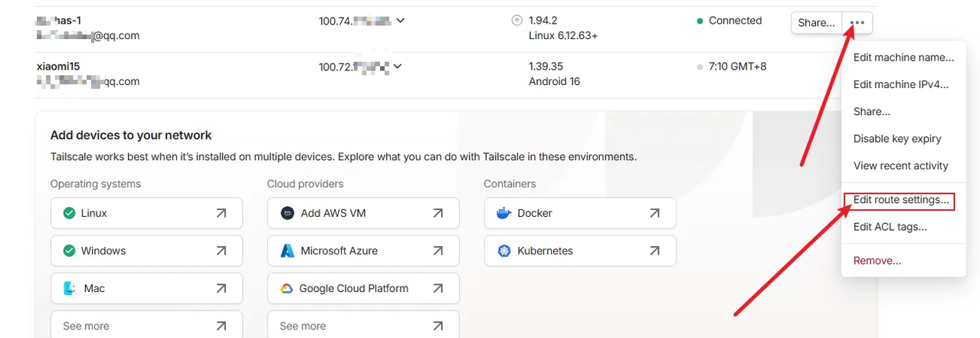Screen dimensions: 980x338
Task: Click the arrow on Cloud providers See more
Action: (x=438, y=326)
